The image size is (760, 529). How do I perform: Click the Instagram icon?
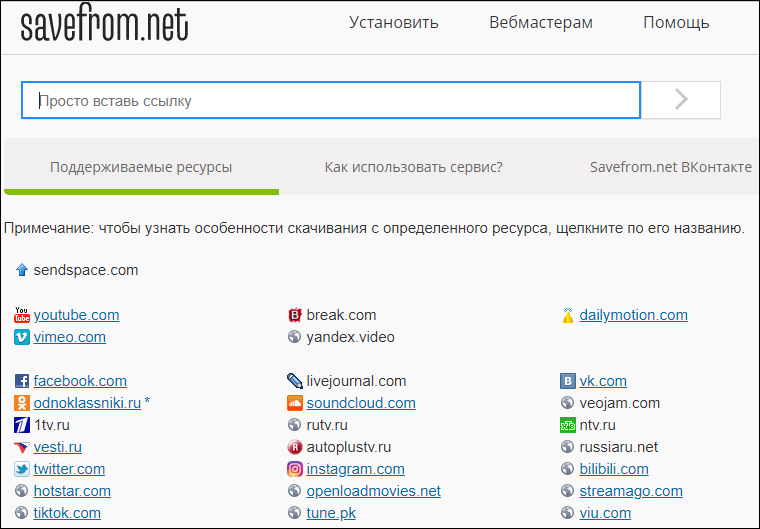tap(295, 469)
